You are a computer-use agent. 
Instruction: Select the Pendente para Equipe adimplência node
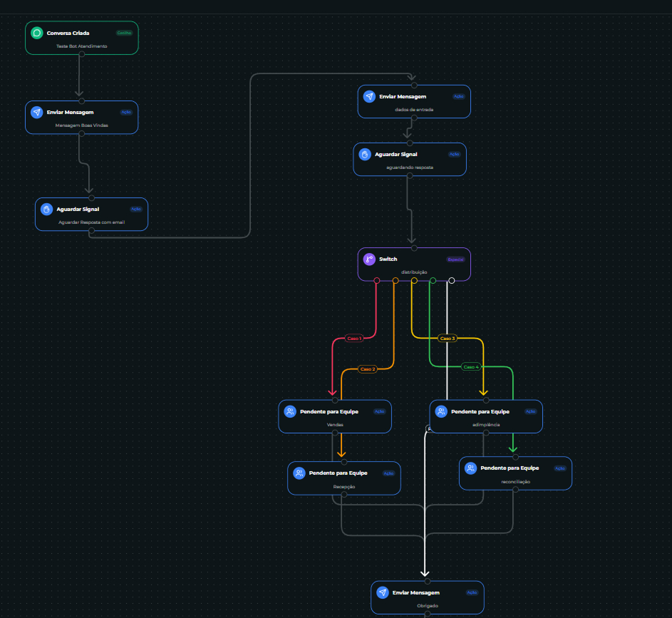point(486,416)
